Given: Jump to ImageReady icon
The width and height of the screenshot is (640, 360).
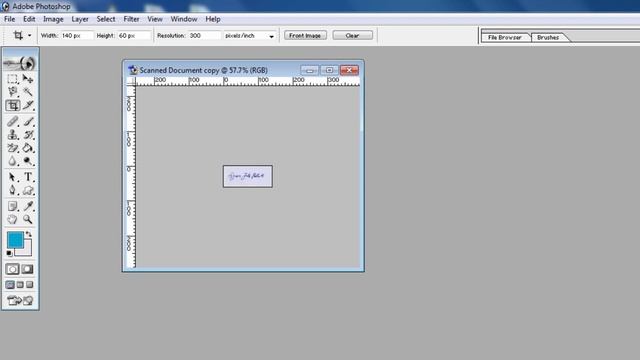Looking at the screenshot, I should (x=20, y=301).
